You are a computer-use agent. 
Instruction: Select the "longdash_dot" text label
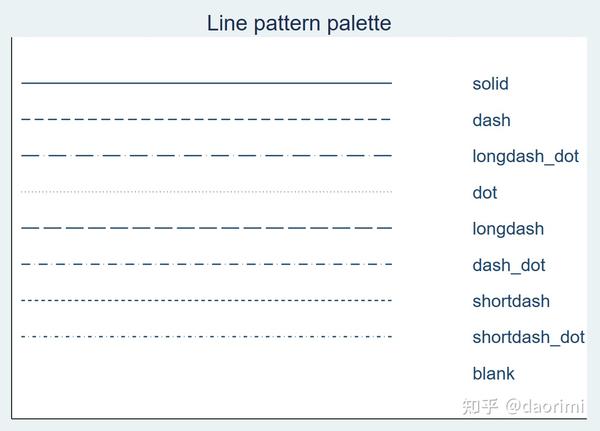(525, 156)
